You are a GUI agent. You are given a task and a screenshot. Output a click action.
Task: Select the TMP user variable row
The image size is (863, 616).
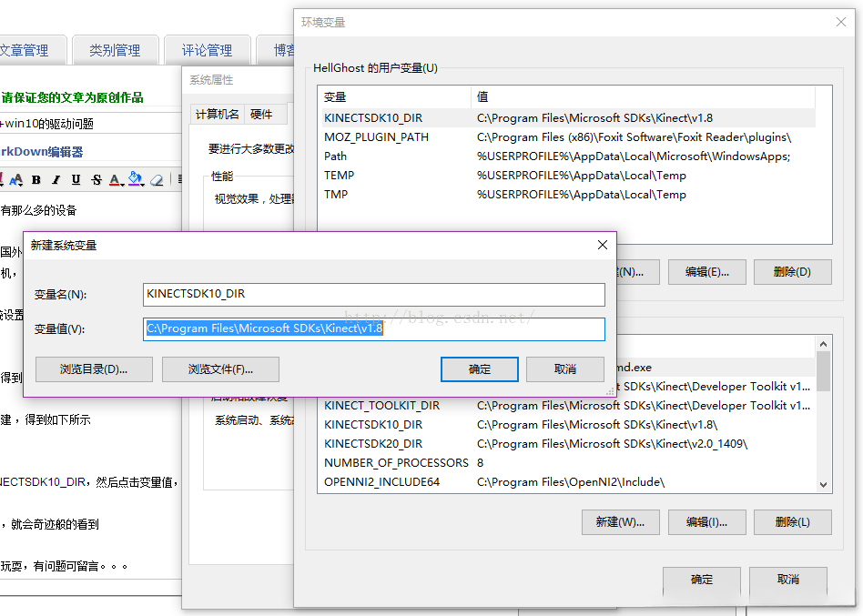pyautogui.click(x=567, y=194)
